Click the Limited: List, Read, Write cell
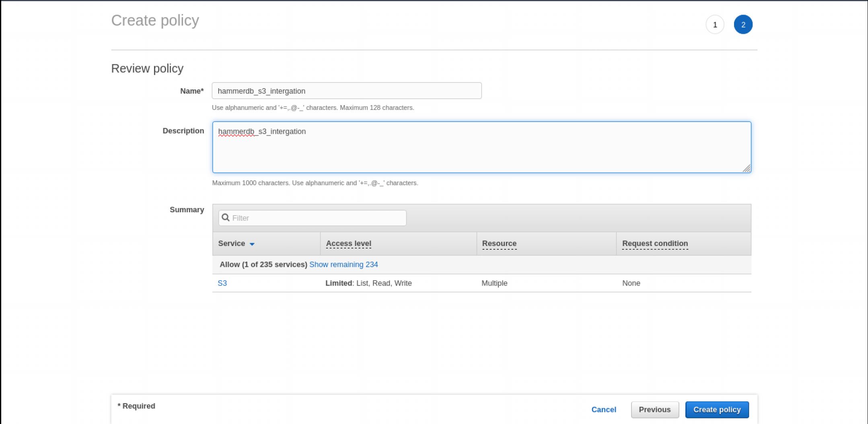 (x=368, y=283)
